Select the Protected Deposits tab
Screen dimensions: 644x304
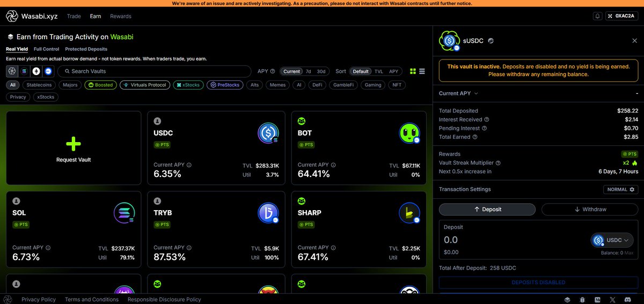[86, 49]
